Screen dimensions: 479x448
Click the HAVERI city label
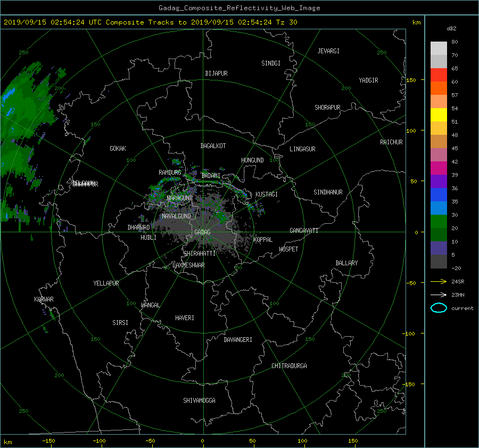pyautogui.click(x=185, y=318)
